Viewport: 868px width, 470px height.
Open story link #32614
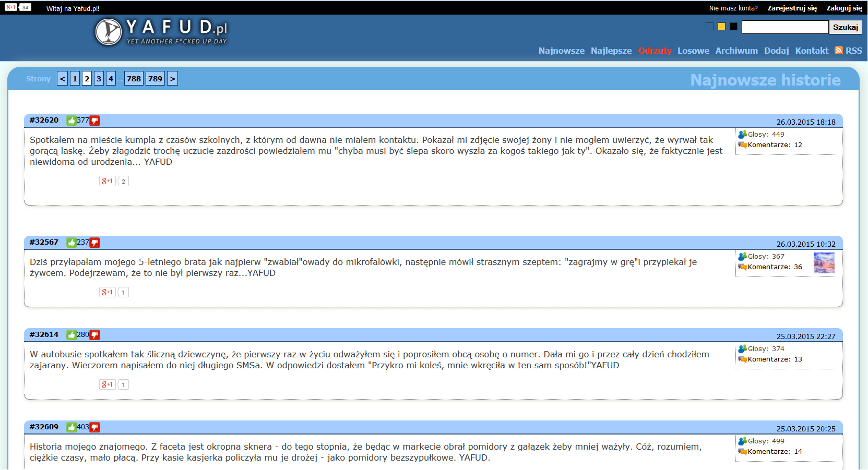click(44, 334)
